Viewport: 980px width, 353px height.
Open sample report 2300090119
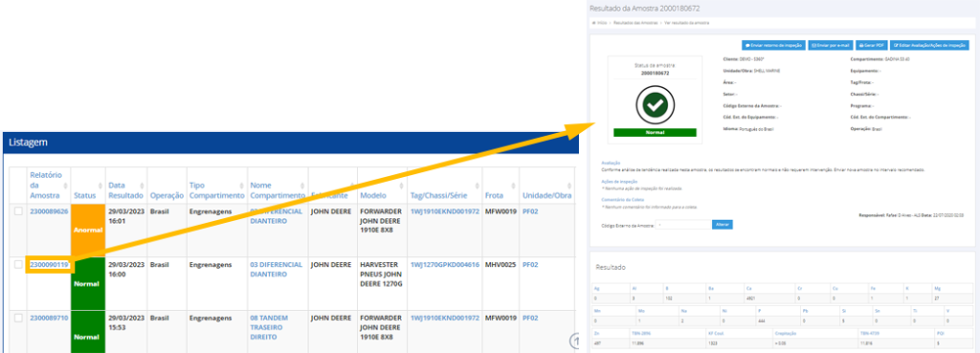(x=50, y=265)
